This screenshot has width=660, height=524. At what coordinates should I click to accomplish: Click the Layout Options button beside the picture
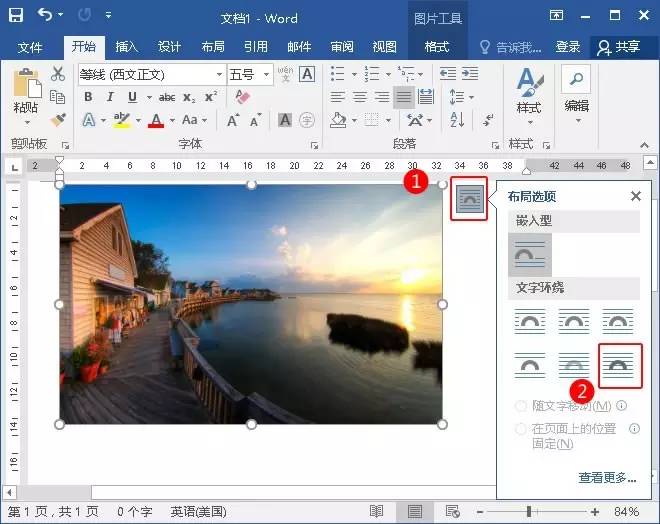(469, 199)
